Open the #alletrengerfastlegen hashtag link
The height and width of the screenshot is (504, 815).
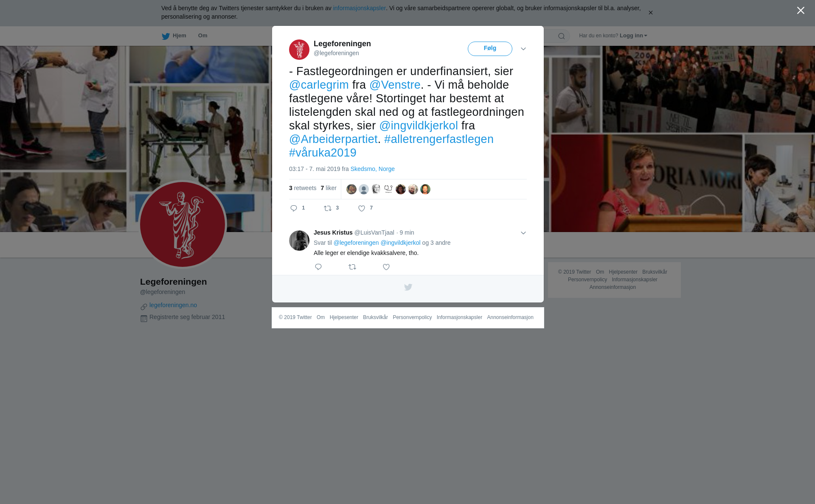pyautogui.click(x=438, y=139)
